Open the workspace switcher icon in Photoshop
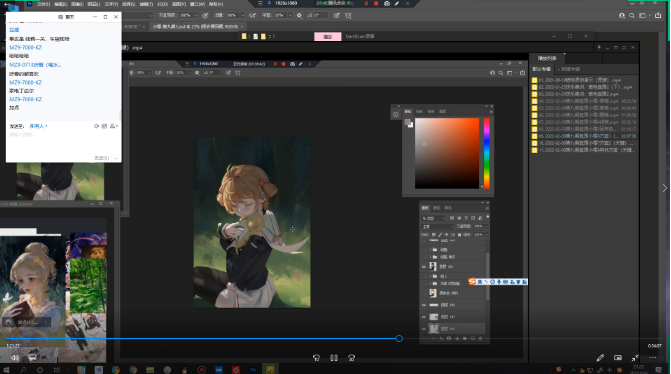The height and width of the screenshot is (374, 671). tap(642, 15)
